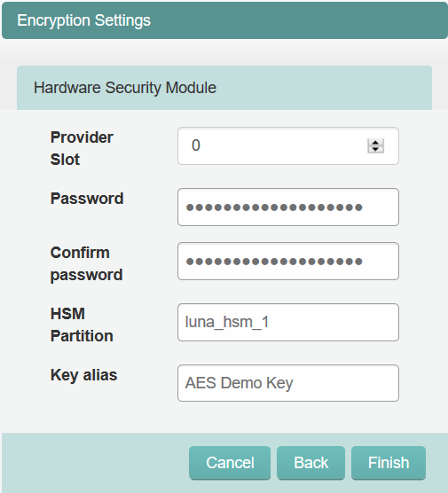Click the HSM Partition label
The height and width of the screenshot is (493, 448).
coord(82,325)
